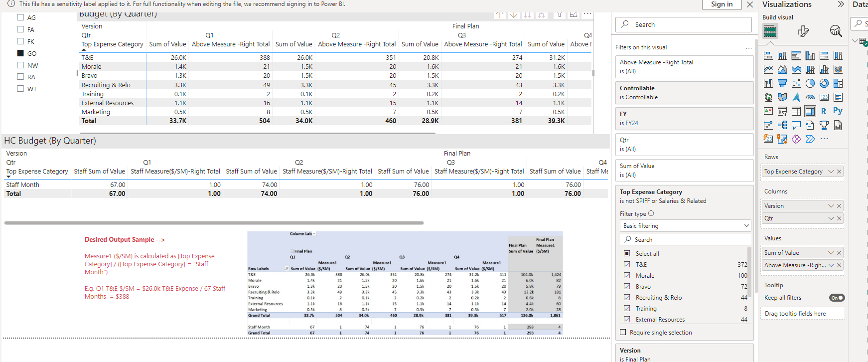Choose the treemap visual icon
Image resolution: width=868 pixels, height=362 pixels.
tap(838, 83)
